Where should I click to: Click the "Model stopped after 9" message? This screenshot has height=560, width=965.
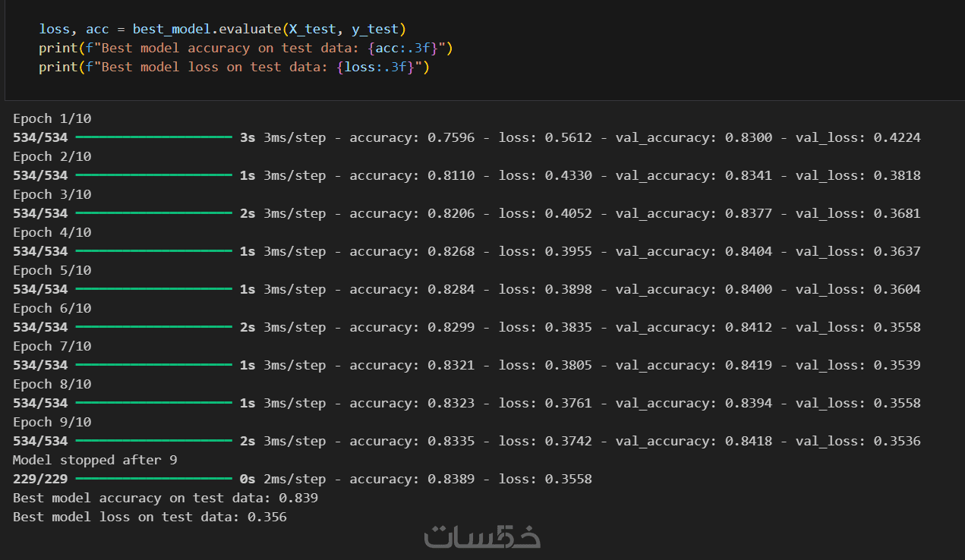click(95, 460)
